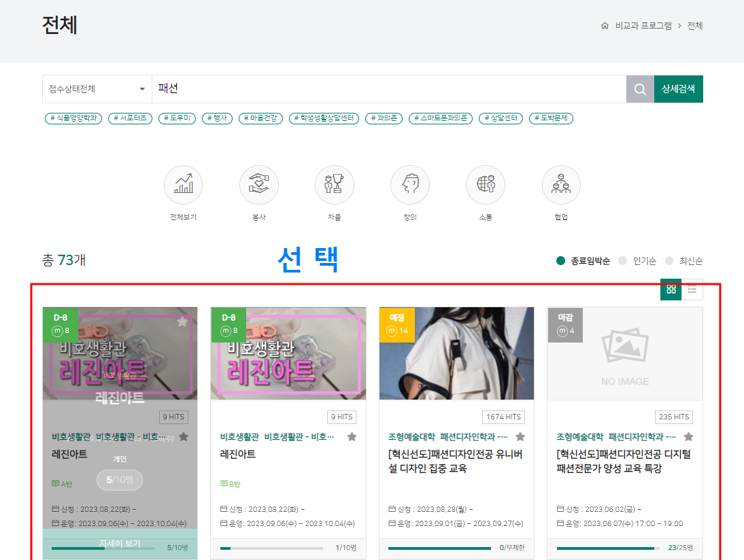Select the 봉사 category icon

point(258,185)
